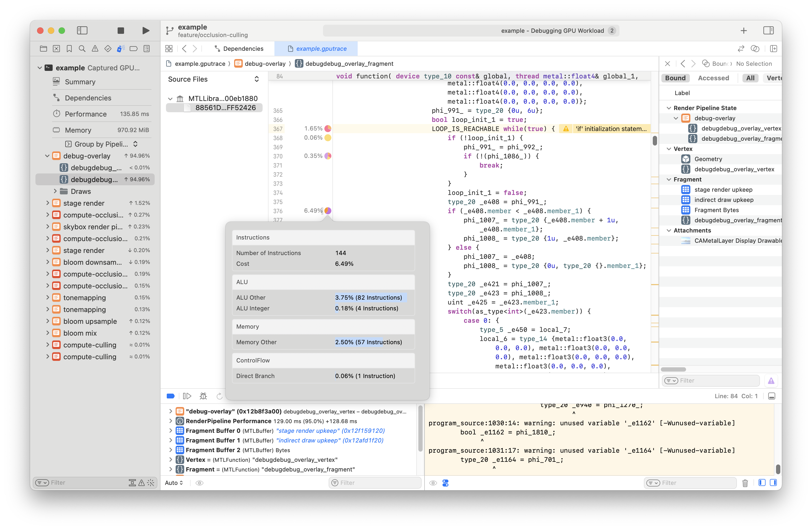
Task: Close the assistant editor pane
Action: tap(668, 64)
